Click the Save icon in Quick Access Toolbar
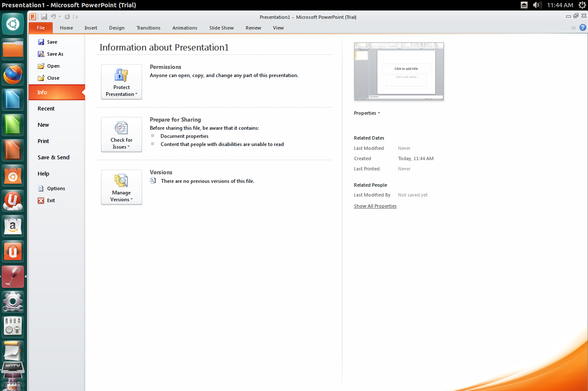The image size is (588, 391). (x=44, y=16)
